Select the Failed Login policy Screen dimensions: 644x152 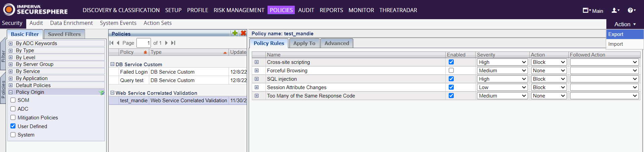134,72
